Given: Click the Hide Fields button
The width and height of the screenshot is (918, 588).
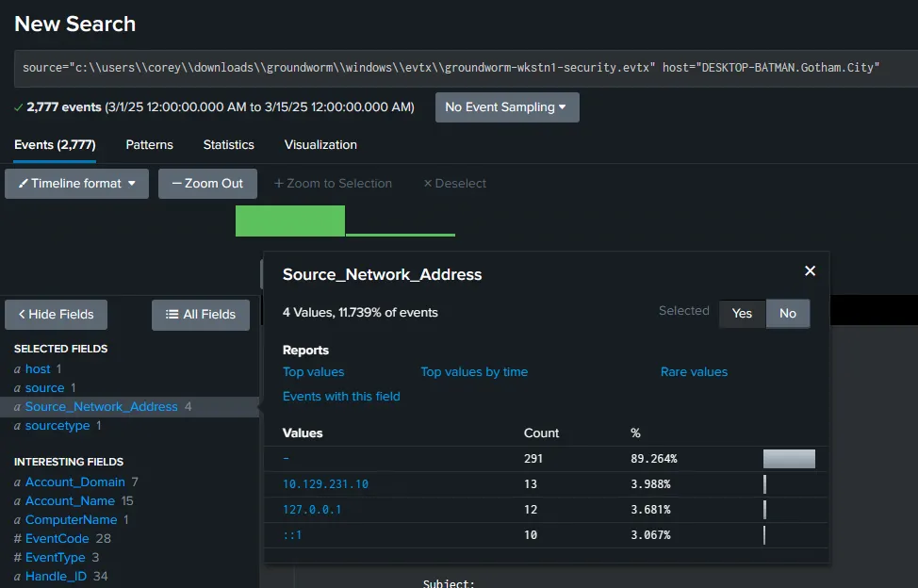Looking at the screenshot, I should pos(57,315).
